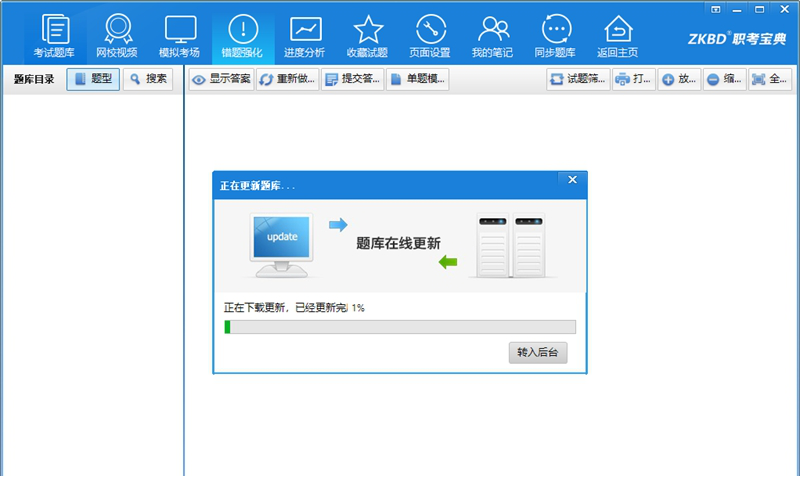
Task: Open 我的笔记 my notes
Action: 492,36
